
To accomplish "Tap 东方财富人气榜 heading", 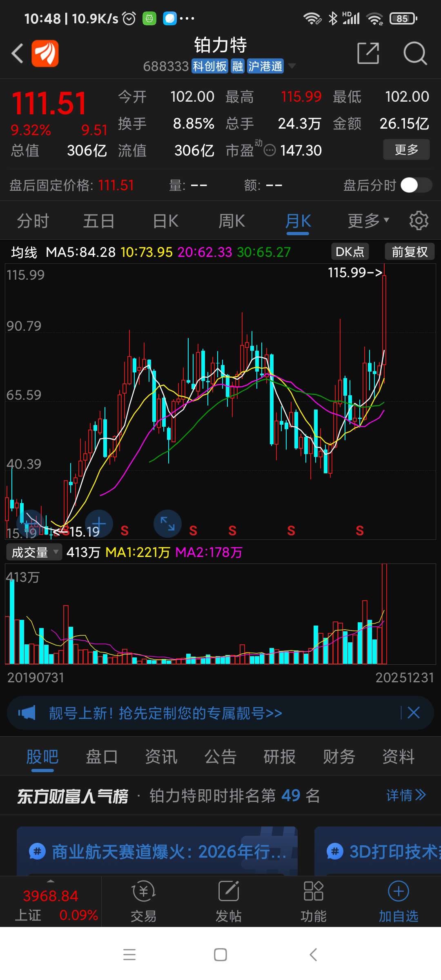I will coord(73,796).
